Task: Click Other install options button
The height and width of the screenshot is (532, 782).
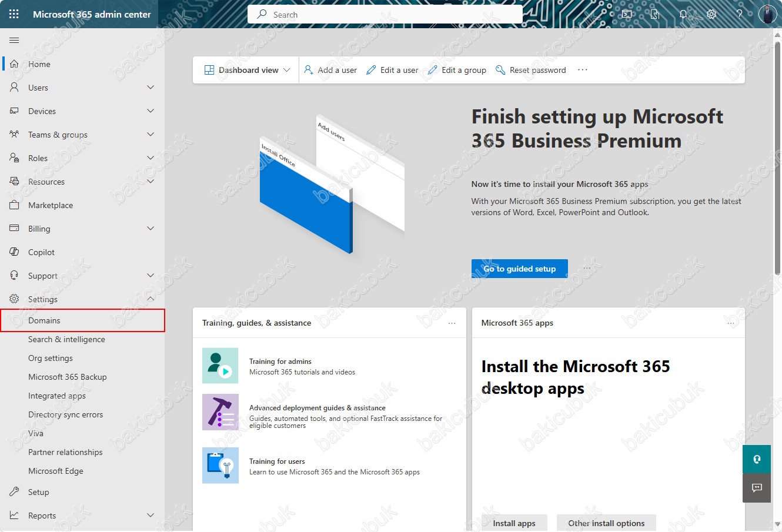Action: (x=606, y=523)
